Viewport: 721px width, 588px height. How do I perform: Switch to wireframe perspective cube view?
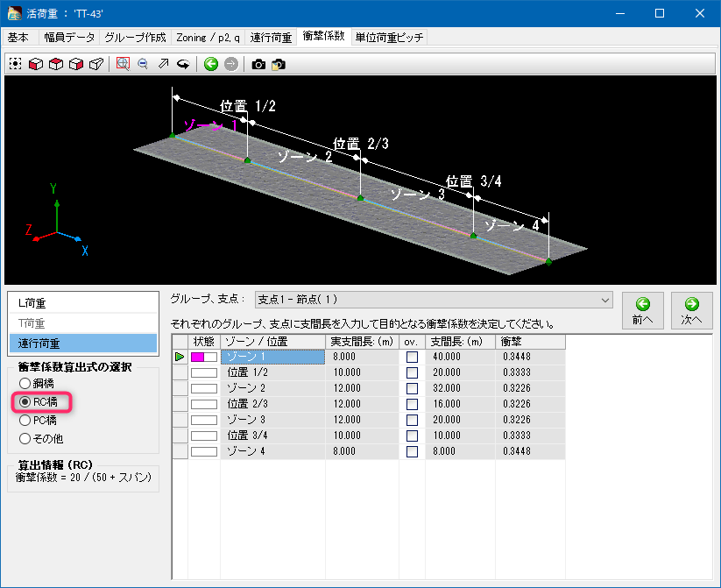[96, 64]
